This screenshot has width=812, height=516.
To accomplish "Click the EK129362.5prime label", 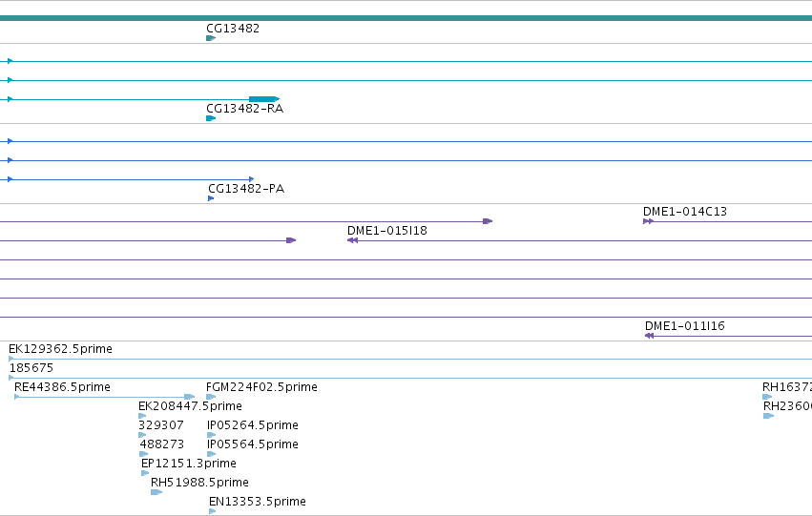I will tap(60, 349).
